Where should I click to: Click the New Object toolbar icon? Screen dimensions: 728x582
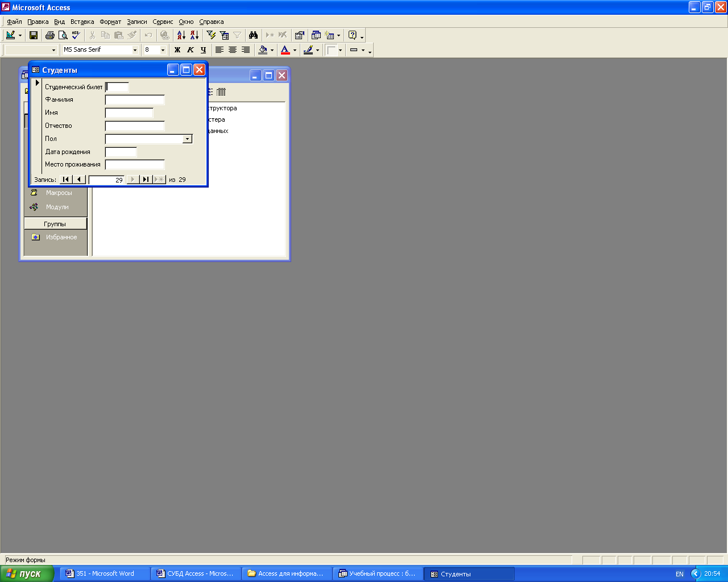tap(329, 35)
